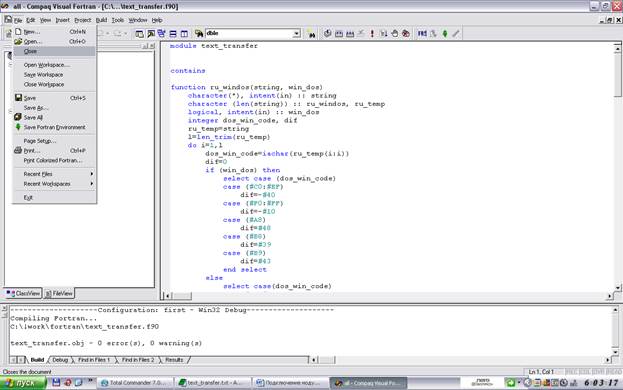This screenshot has height=390, width=623.
Task: Choose Open Workspace... in the File menu
Action: [54, 65]
